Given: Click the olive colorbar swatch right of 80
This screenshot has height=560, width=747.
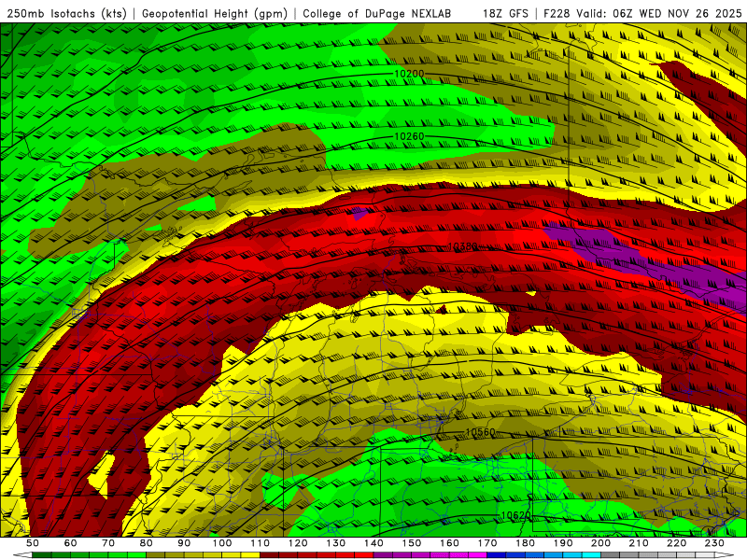Looking at the screenshot, I should click(155, 555).
